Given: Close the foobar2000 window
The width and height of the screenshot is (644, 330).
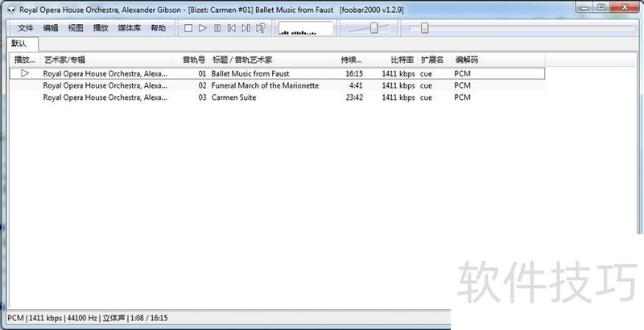Looking at the screenshot, I should [626, 7].
